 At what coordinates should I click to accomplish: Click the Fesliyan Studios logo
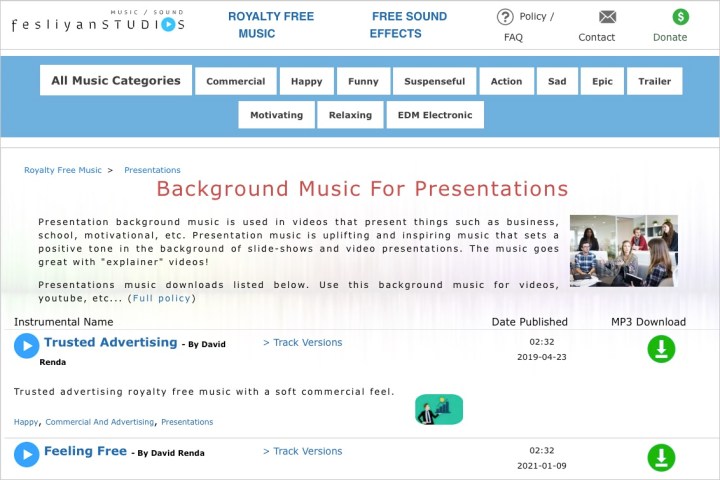98,24
